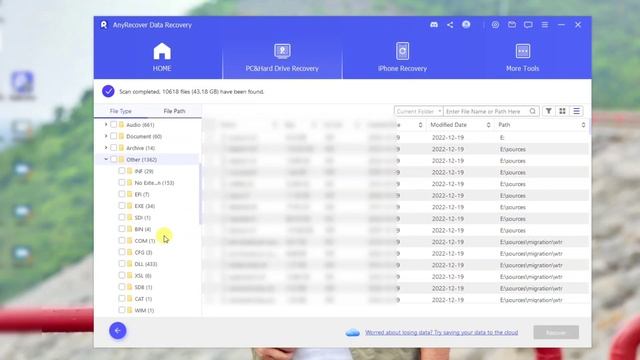Viewport: 640px width, 360px height.
Task: Click the scan completed checkmark icon
Action: tap(108, 91)
